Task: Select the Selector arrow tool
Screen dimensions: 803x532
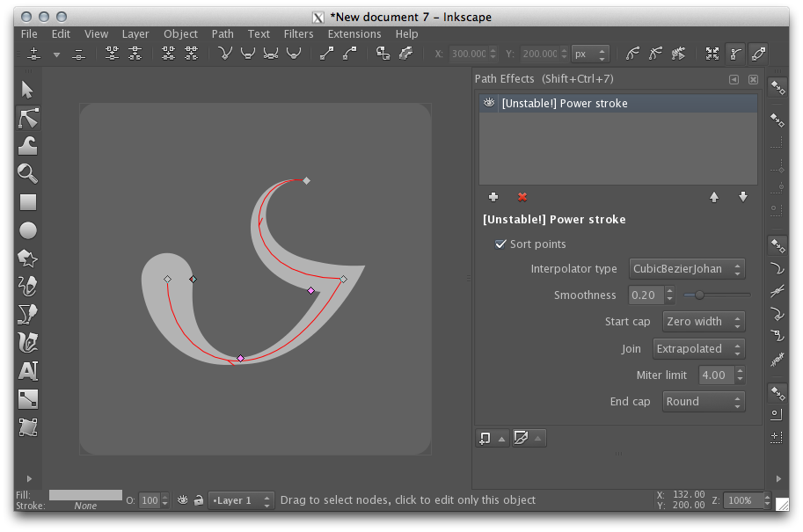Action: pos(27,90)
